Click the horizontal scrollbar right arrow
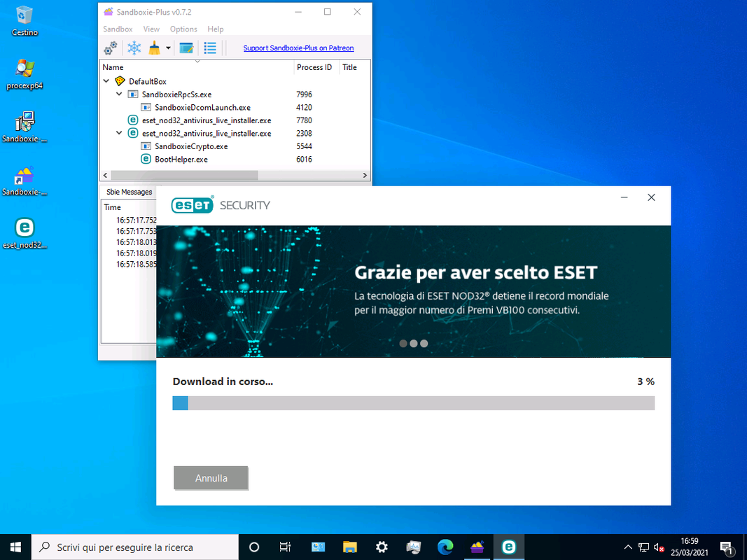The image size is (747, 560). (x=365, y=175)
